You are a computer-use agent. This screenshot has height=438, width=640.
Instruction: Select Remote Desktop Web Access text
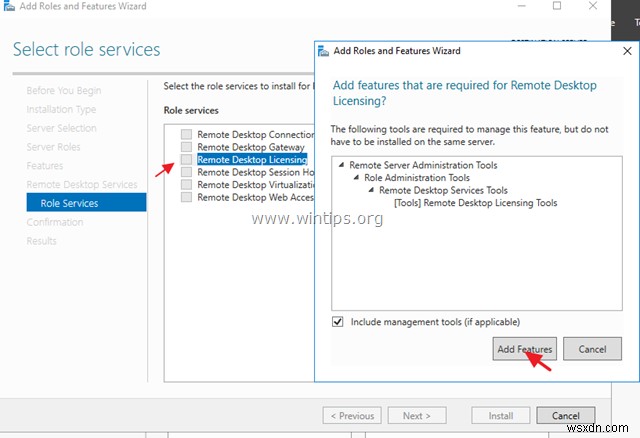coord(256,197)
